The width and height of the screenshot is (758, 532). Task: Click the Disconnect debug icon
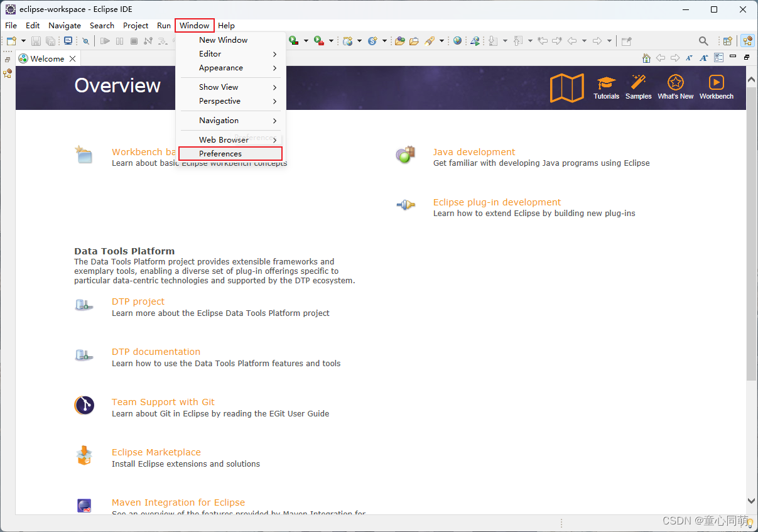pos(148,41)
